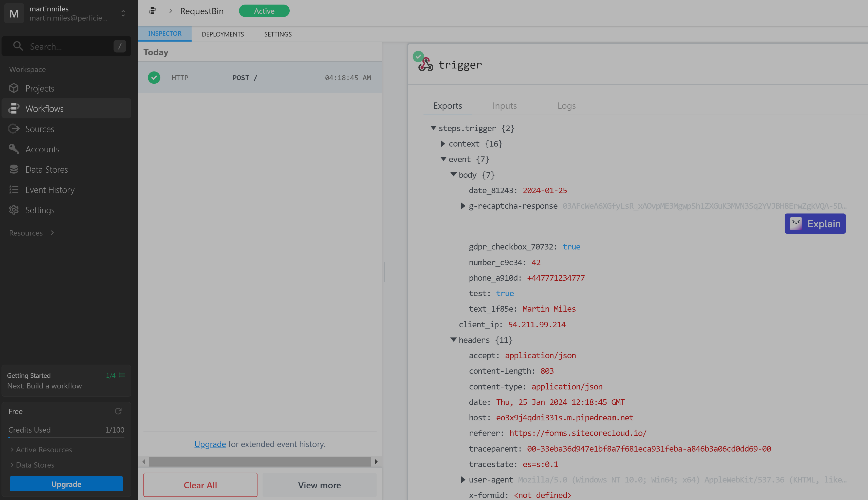This screenshot has height=500, width=868.
Task: Click the referer URL forms.sitecorecloud.io
Action: (x=578, y=433)
